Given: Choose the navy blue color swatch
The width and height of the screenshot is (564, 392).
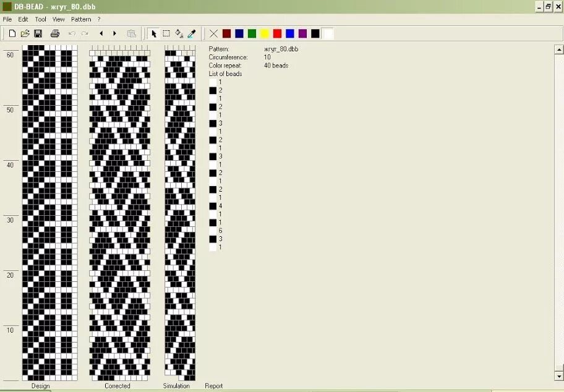Looking at the screenshot, I should (x=239, y=34).
